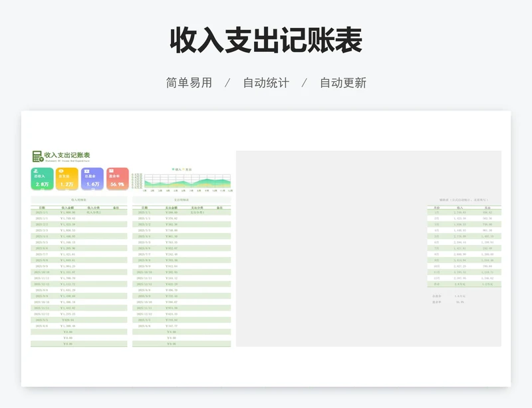This screenshot has height=408, width=532.
Task: Select the 支出明细表 section header
Action: pyautogui.click(x=182, y=200)
